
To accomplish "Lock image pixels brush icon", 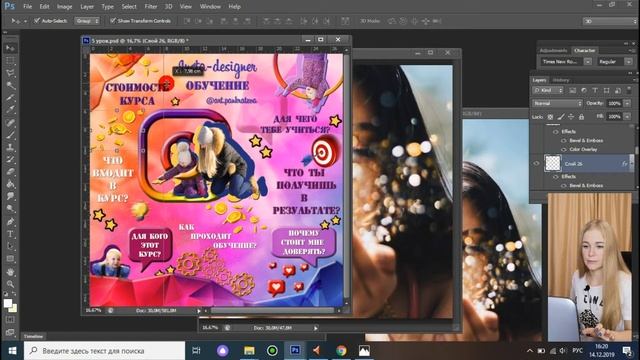I will click(561, 117).
